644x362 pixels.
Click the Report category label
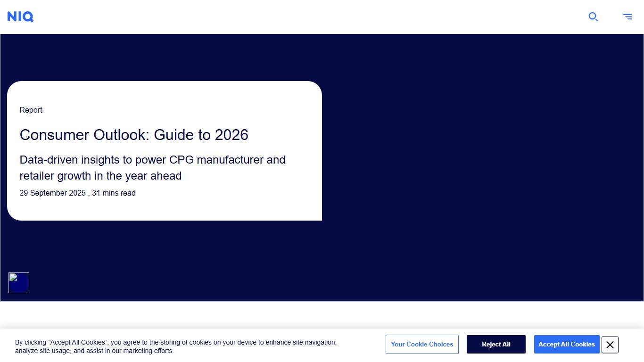[31, 110]
